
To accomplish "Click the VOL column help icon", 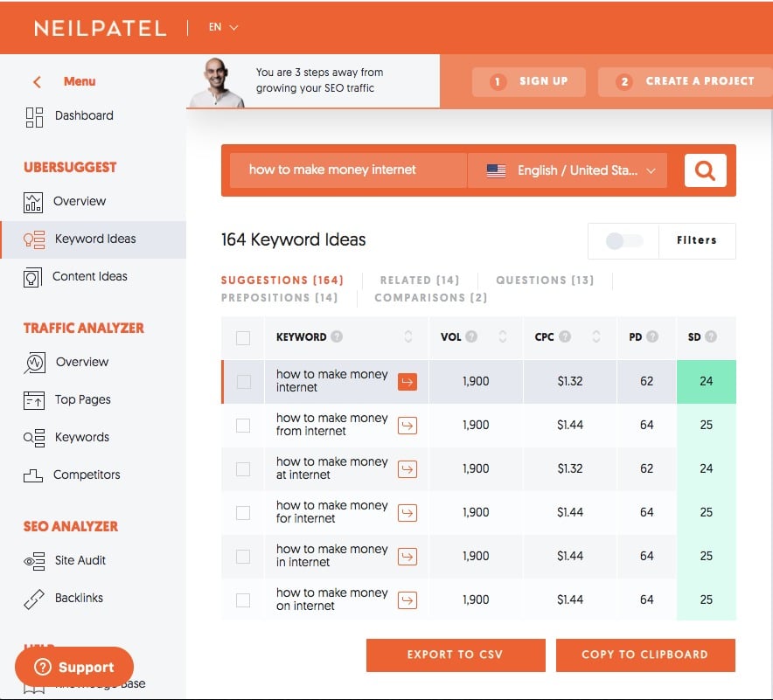I will point(471,336).
